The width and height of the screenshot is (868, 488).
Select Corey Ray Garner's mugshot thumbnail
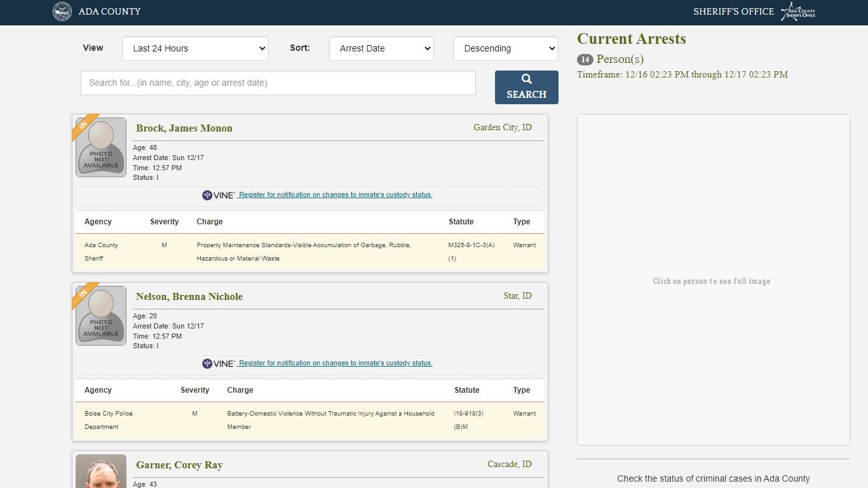101,471
